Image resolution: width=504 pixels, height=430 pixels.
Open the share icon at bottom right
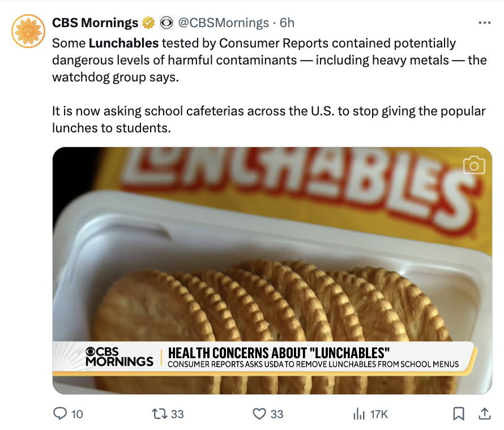click(x=484, y=414)
